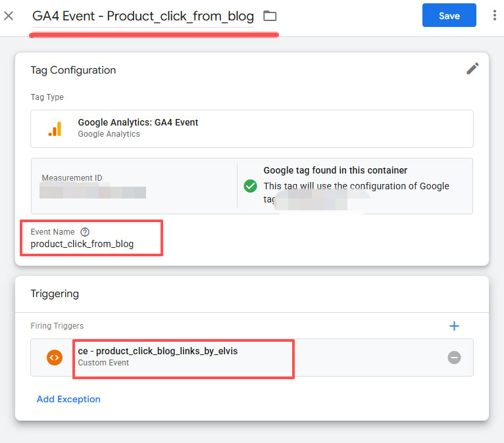
Task: Remove the trigger using the minus icon
Action: tap(454, 358)
